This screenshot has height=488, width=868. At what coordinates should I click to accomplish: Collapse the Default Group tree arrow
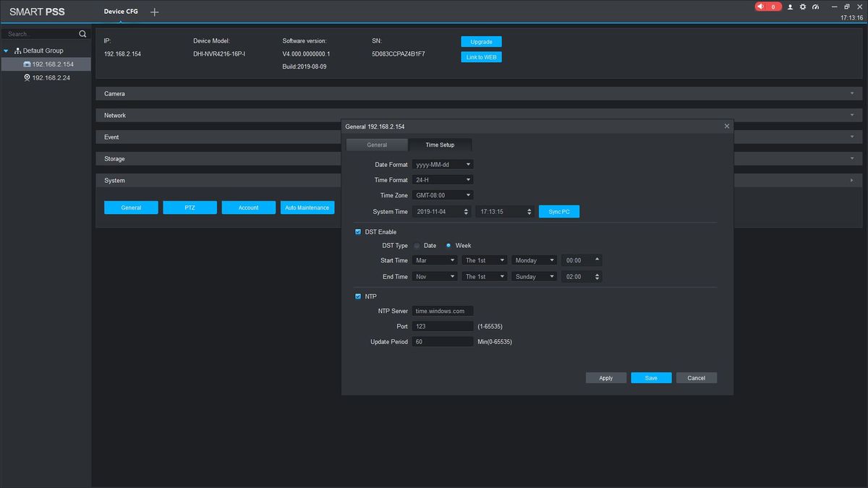(x=7, y=51)
